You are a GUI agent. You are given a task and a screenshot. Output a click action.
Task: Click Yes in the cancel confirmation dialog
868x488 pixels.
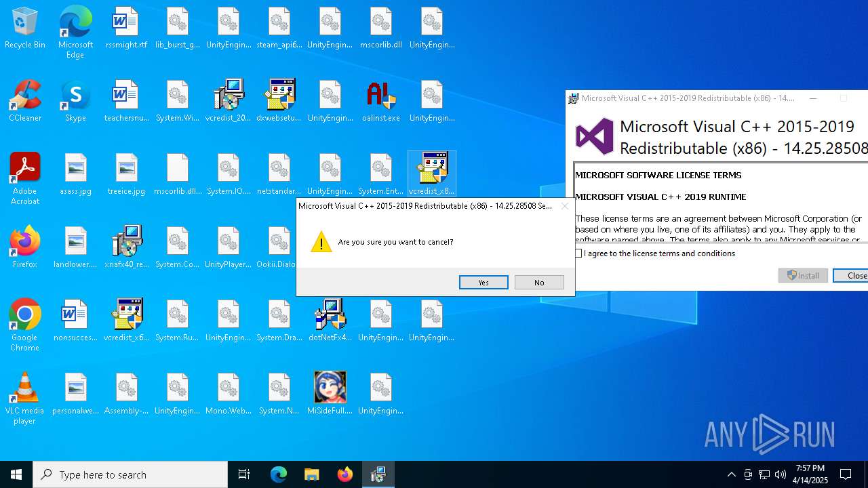point(484,282)
